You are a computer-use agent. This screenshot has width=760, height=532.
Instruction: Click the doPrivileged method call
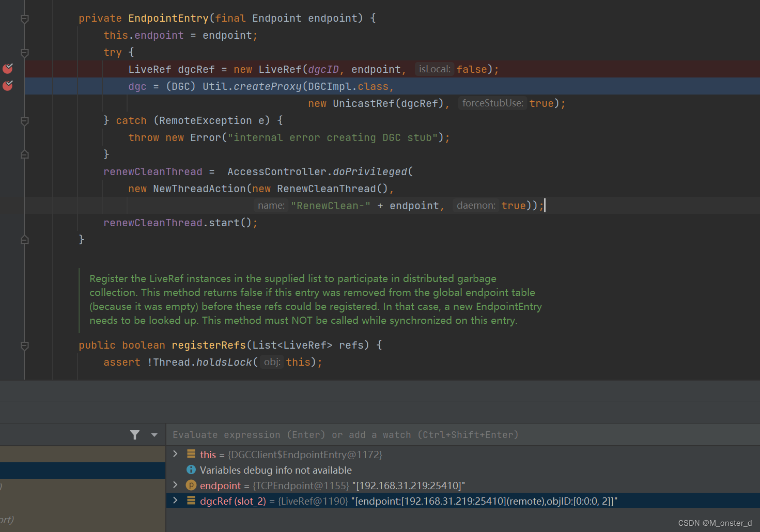point(370,171)
